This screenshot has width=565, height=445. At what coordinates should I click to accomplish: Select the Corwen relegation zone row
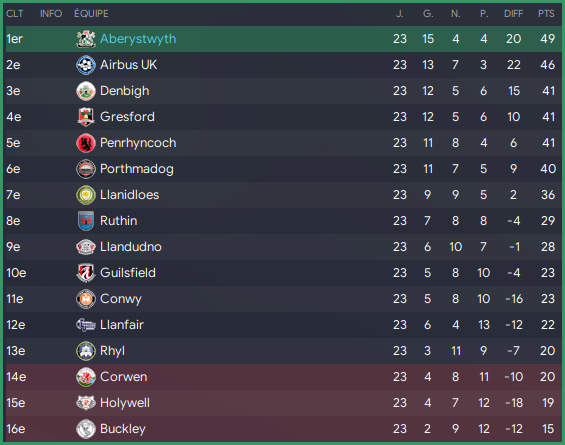(x=284, y=377)
